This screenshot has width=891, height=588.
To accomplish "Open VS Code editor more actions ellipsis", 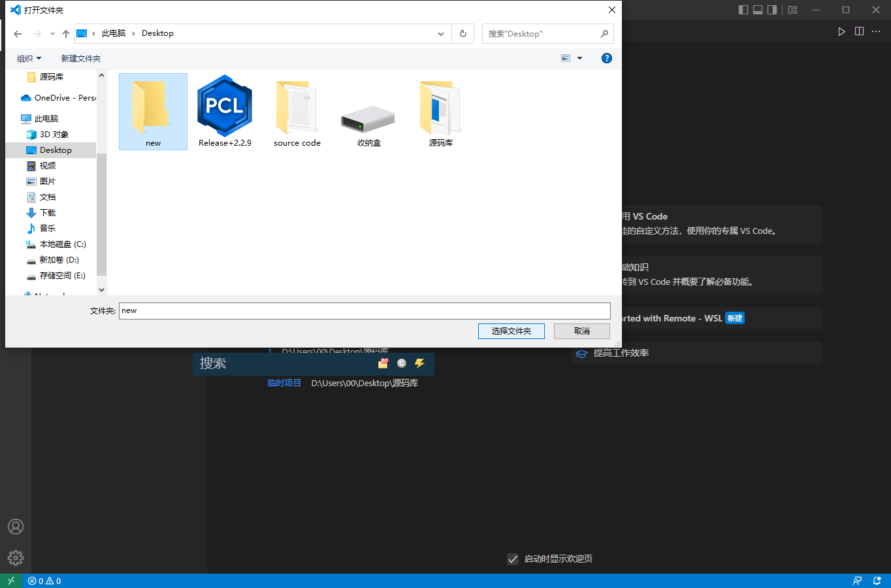I will pyautogui.click(x=876, y=31).
